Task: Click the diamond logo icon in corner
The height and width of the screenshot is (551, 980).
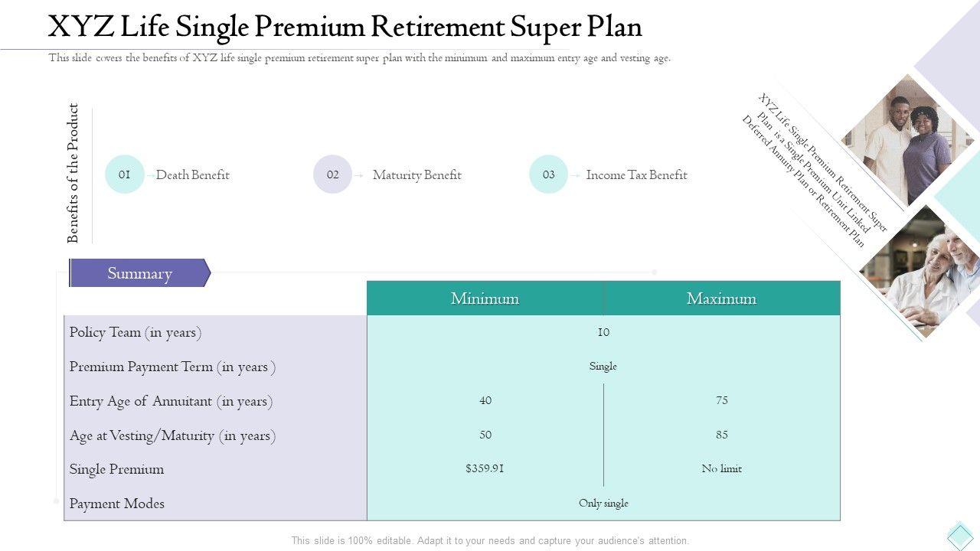Action: click(959, 535)
